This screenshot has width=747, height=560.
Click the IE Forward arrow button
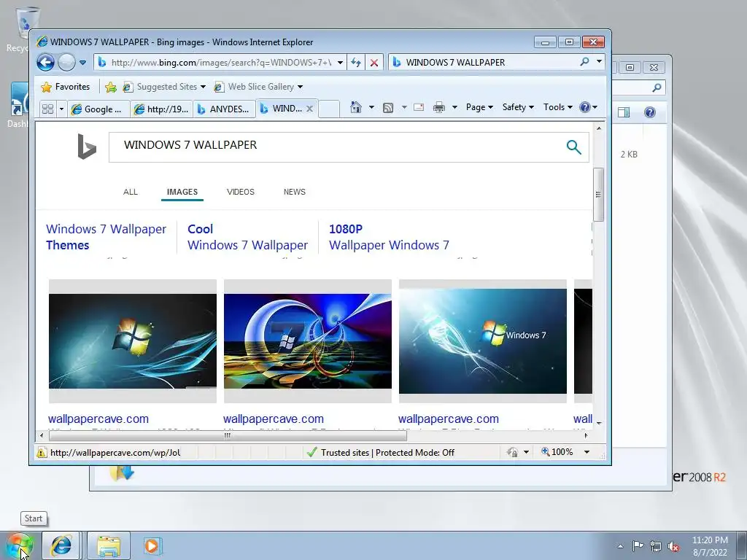66,63
